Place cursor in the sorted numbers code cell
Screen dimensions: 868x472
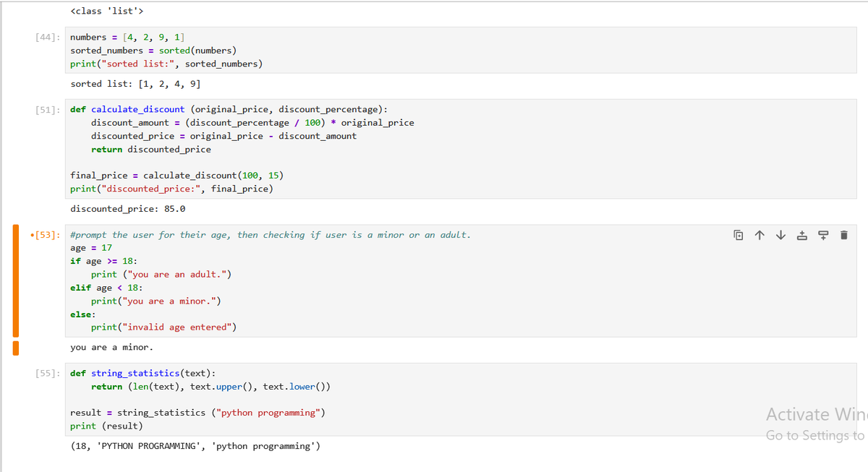coord(463,51)
